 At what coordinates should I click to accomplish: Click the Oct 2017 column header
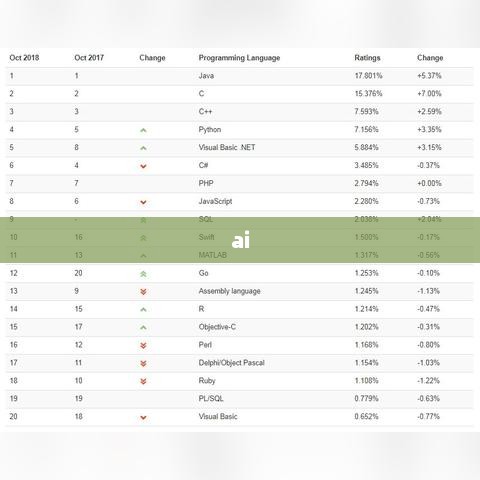click(89, 58)
